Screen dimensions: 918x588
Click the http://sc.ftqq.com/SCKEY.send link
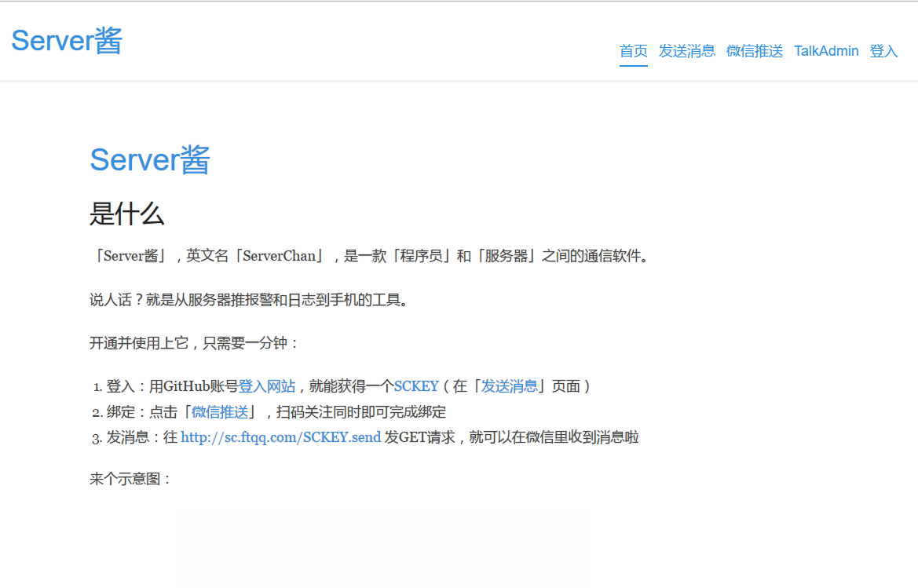[x=279, y=437]
